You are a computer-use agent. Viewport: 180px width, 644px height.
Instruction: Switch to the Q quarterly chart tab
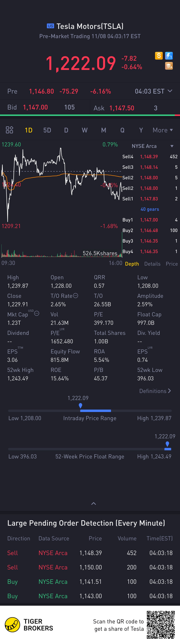coord(122,130)
